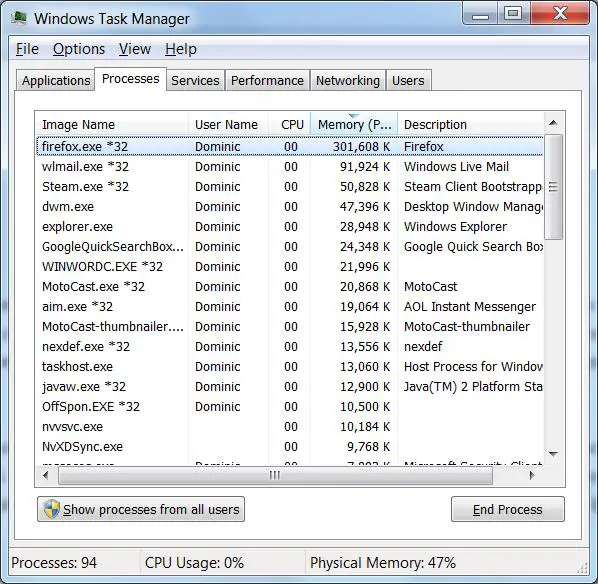
Task: Click the AOL Instant Messenger description
Action: 470,307
